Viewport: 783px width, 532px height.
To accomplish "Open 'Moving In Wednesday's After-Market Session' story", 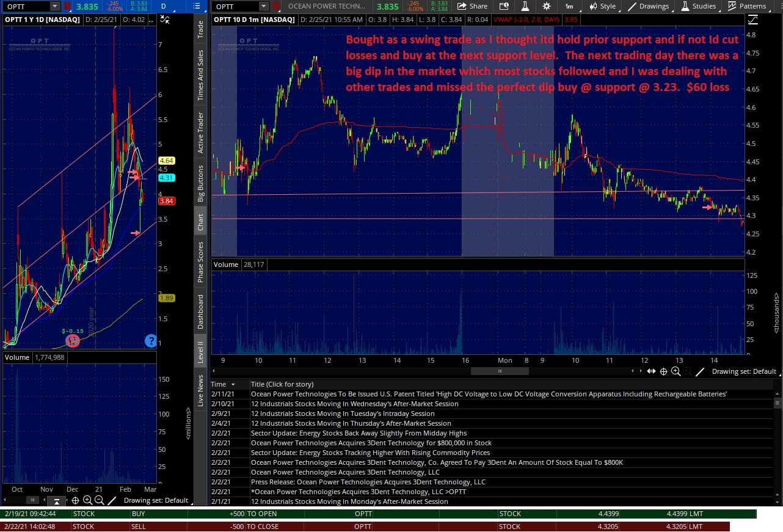I will point(354,404).
